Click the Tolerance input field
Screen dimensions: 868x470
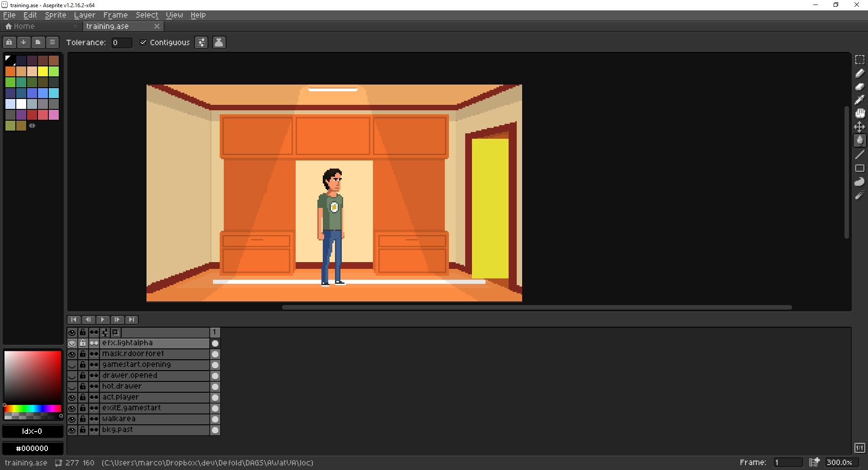pyautogui.click(x=122, y=42)
